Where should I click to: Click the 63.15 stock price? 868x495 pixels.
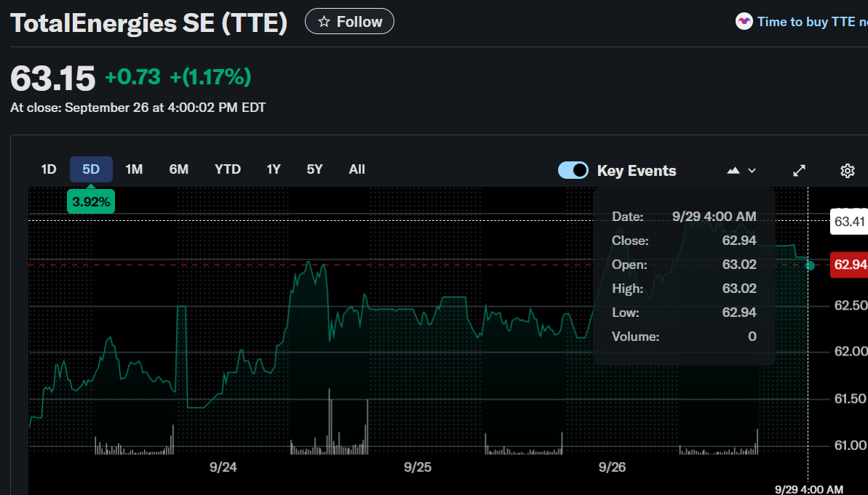click(x=52, y=78)
